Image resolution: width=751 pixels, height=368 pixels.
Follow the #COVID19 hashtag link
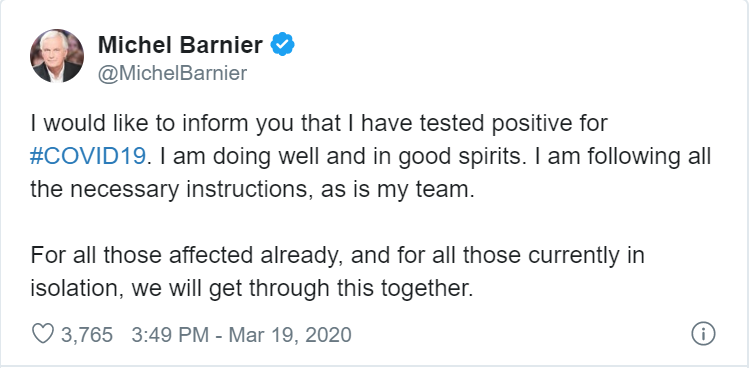pyautogui.click(x=88, y=156)
